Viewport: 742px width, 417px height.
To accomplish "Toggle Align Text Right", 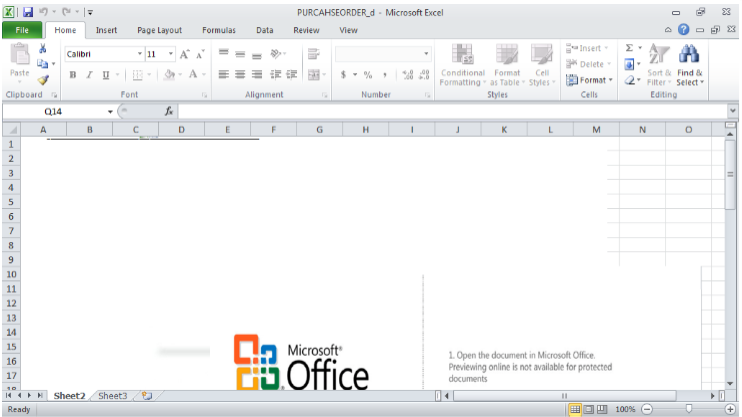I will point(256,74).
